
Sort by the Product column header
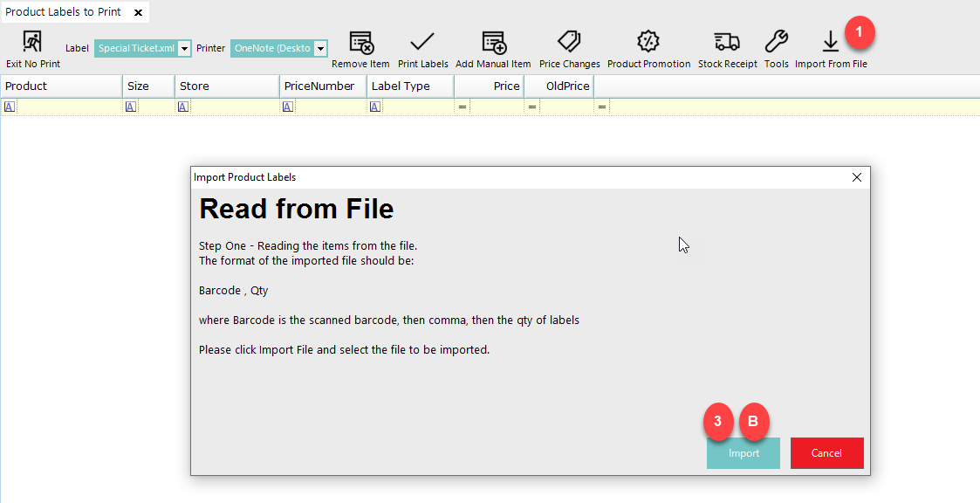coord(61,86)
